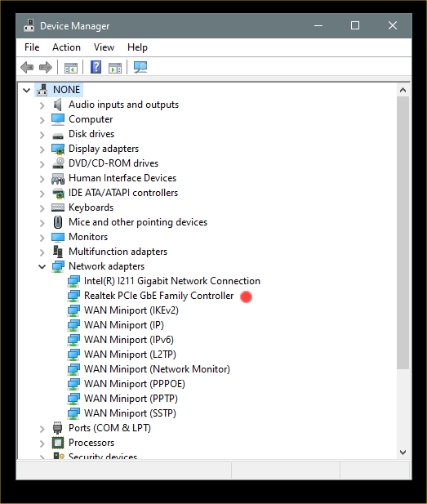Click the Monitors category icon
The width and height of the screenshot is (427, 504).
tap(58, 237)
